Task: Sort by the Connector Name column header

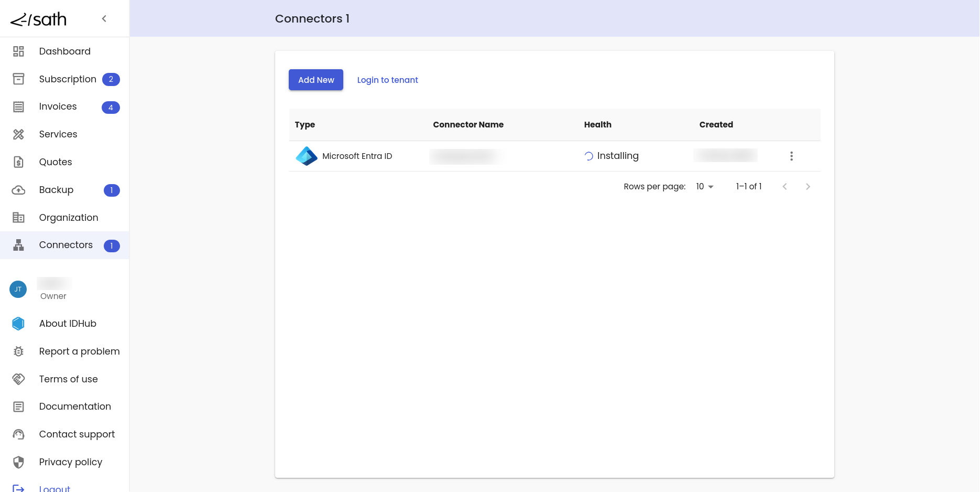Action: point(468,125)
